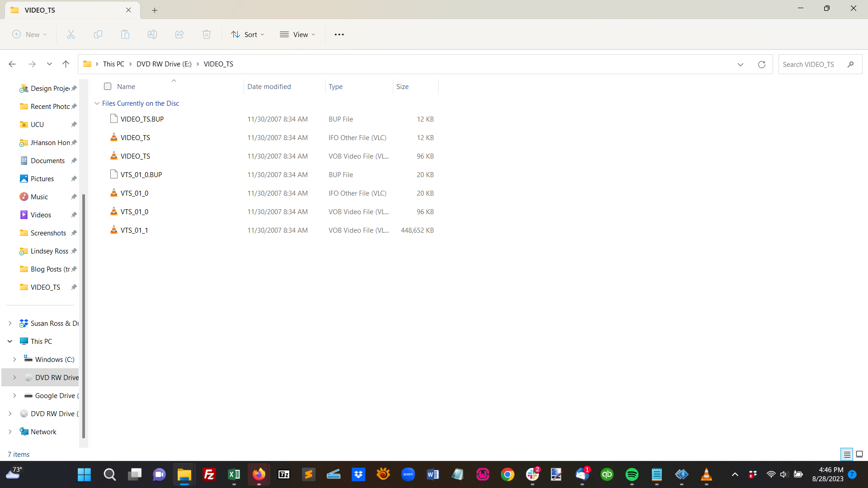This screenshot has width=868, height=488.
Task: Click the Paste toolbar icon
Action: [x=125, y=34]
